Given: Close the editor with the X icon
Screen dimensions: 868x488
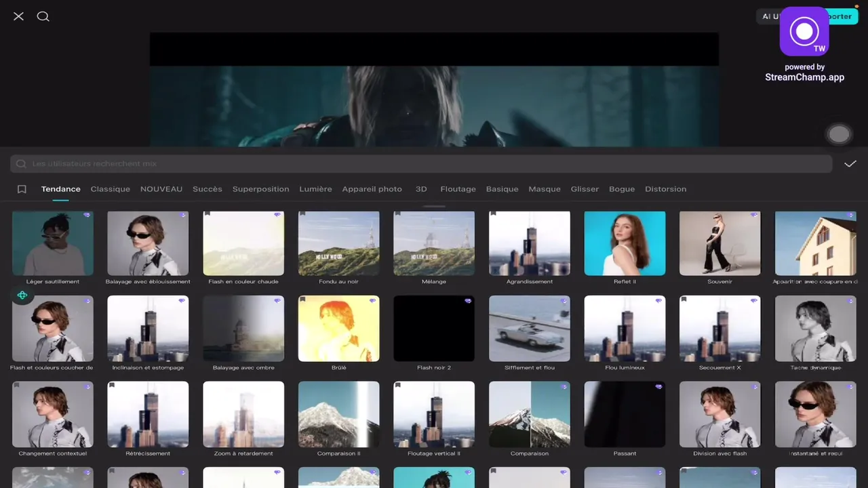Looking at the screenshot, I should point(18,16).
